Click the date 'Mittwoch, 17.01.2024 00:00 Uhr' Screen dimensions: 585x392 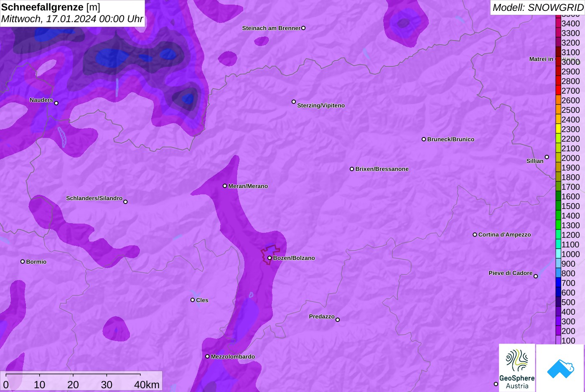tap(72, 19)
